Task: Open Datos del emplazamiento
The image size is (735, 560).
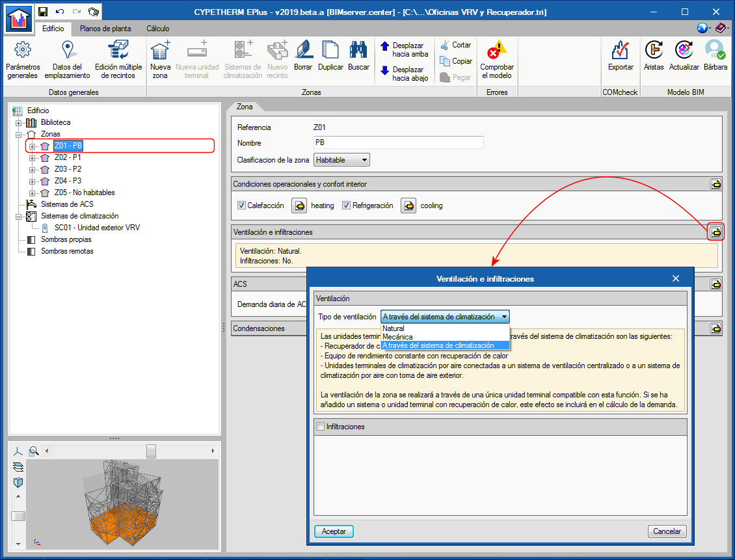Action: click(67, 60)
